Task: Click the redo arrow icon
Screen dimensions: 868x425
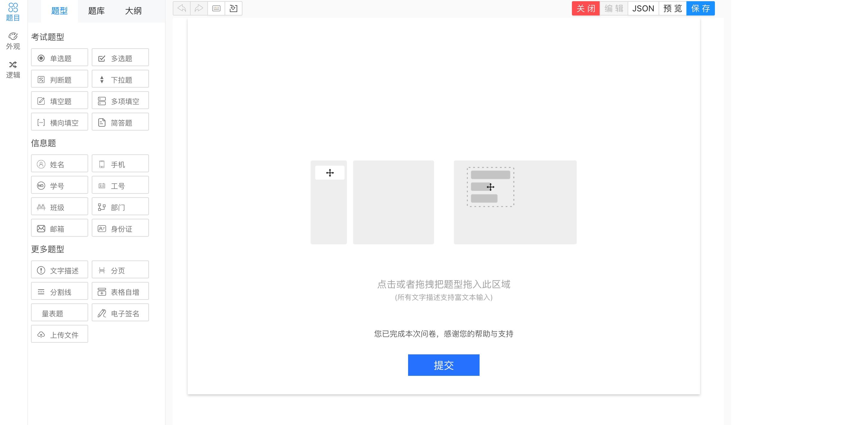Action: click(x=199, y=8)
